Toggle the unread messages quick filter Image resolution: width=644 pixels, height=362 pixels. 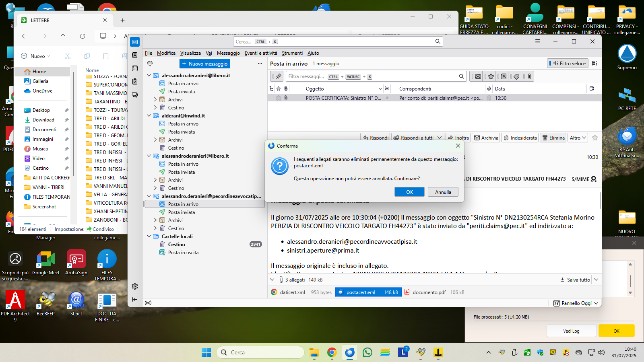point(477,76)
